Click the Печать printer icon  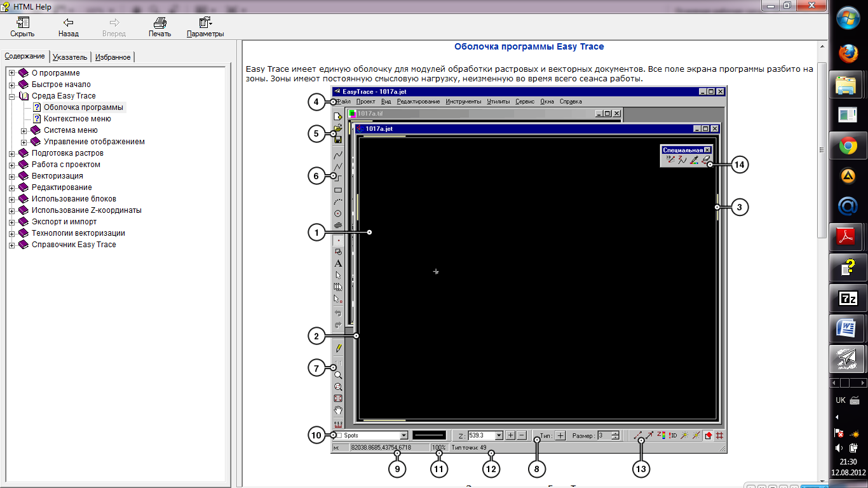pos(159,23)
